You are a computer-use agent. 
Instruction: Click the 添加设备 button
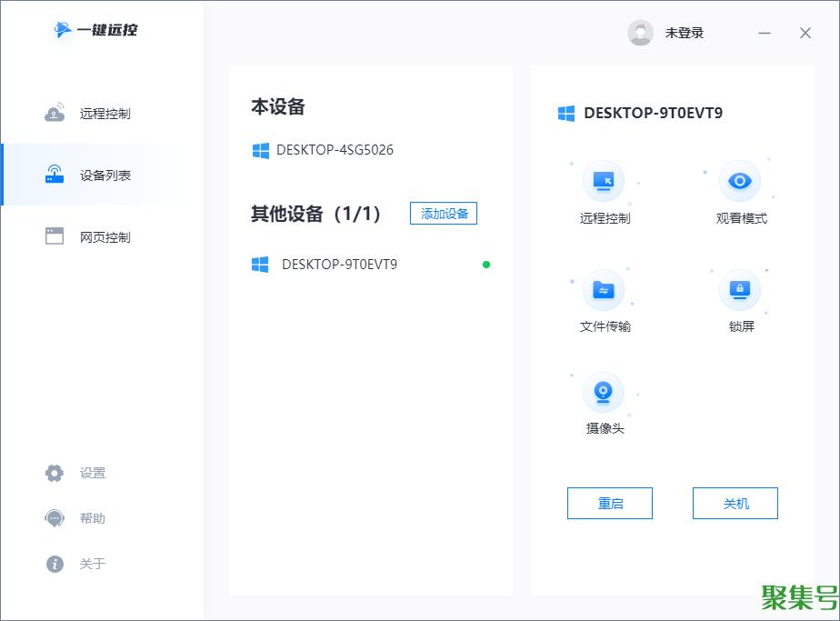[444, 214]
